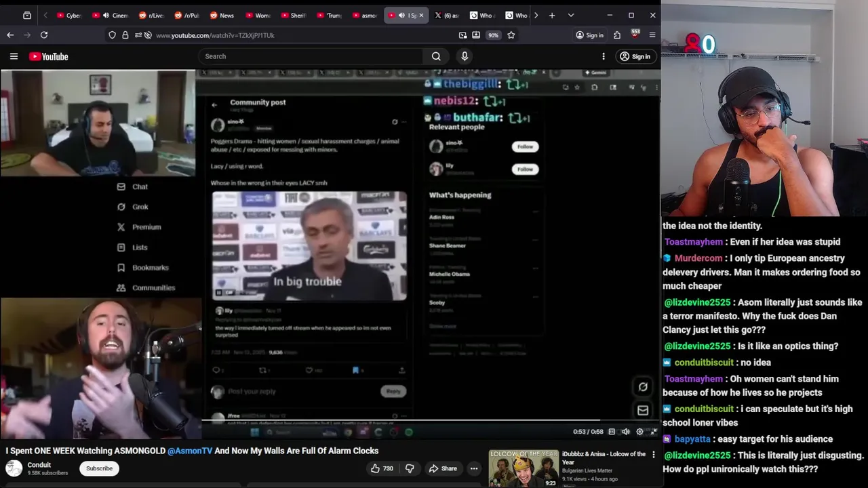868x488 pixels.
Task: Select Bookmarks in the X sidebar
Action: pos(142,268)
